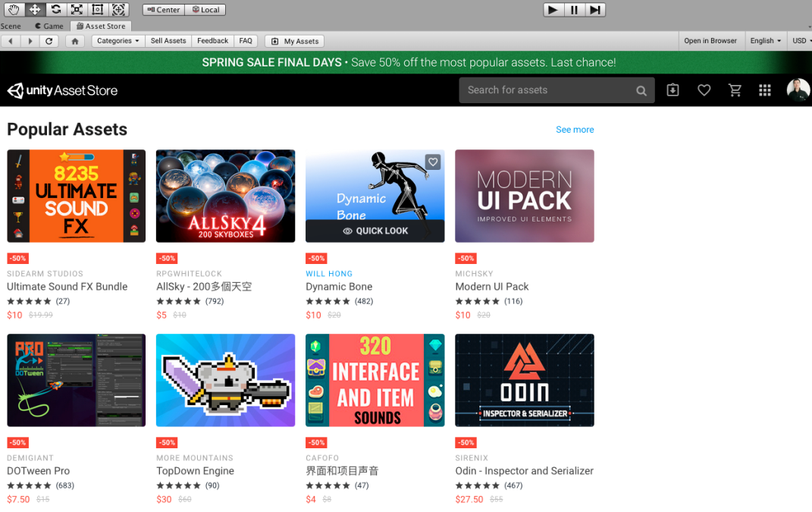Open publisher Cafofo link

[322, 458]
